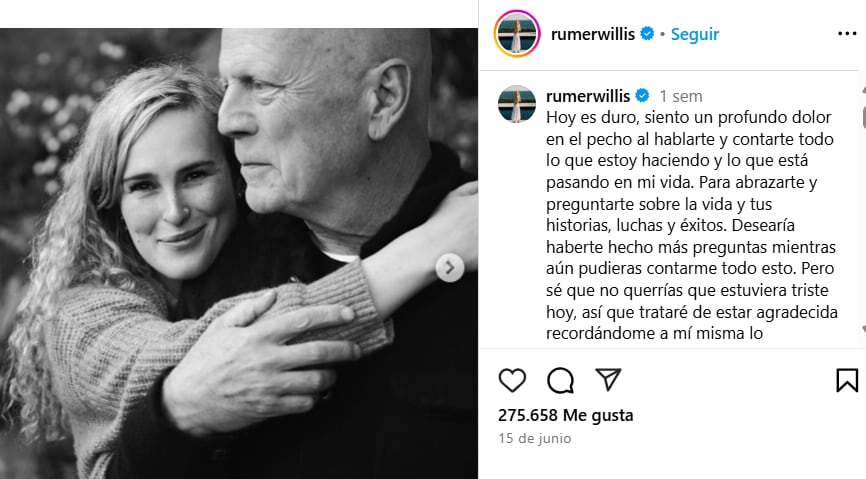Open the three-dot more options menu
The width and height of the screenshot is (866, 479).
tap(847, 34)
